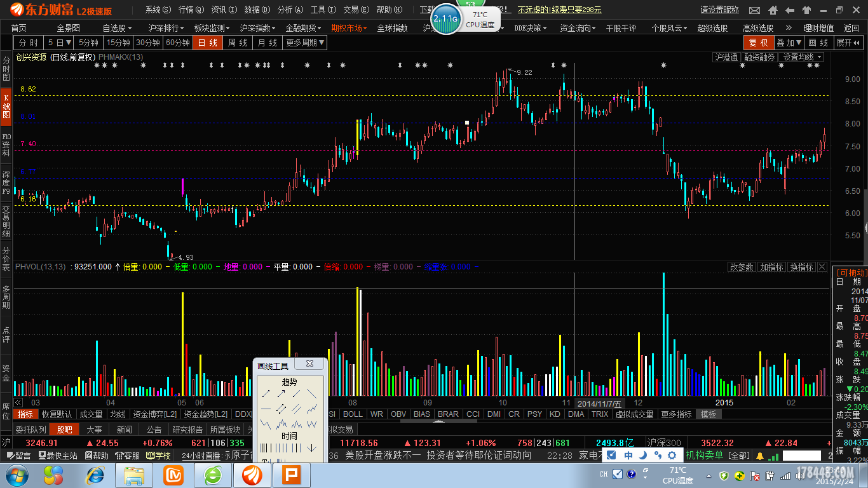Click the gear settings icon in the IME bar
Viewport: 868px width, 488px height.
[671, 455]
